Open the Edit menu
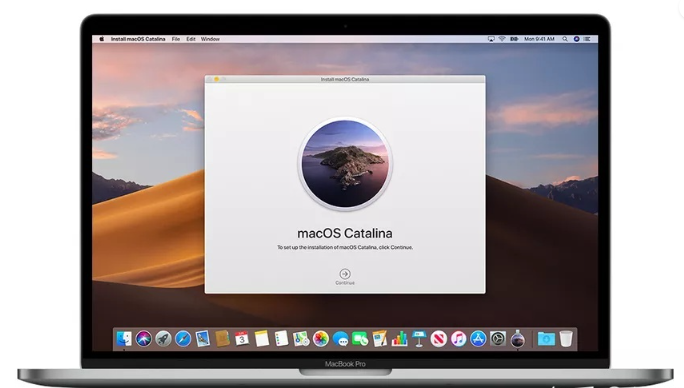684x388 pixels. tap(191, 39)
